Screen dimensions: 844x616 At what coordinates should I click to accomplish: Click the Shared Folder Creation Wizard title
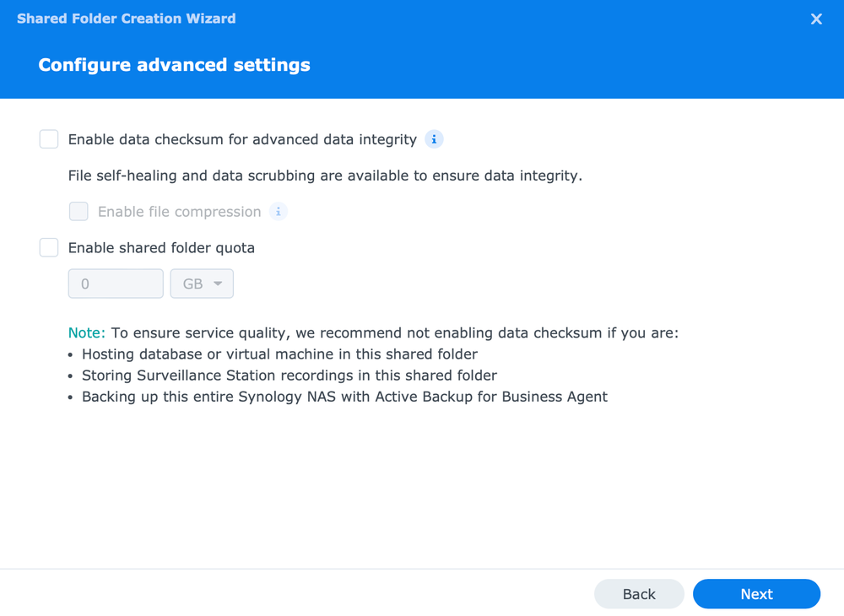(x=126, y=19)
